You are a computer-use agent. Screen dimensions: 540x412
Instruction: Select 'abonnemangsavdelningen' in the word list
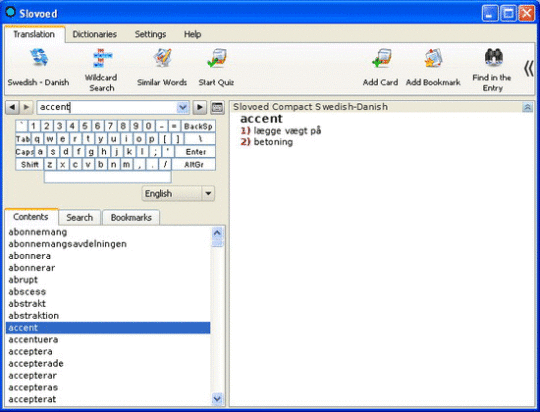click(x=107, y=244)
